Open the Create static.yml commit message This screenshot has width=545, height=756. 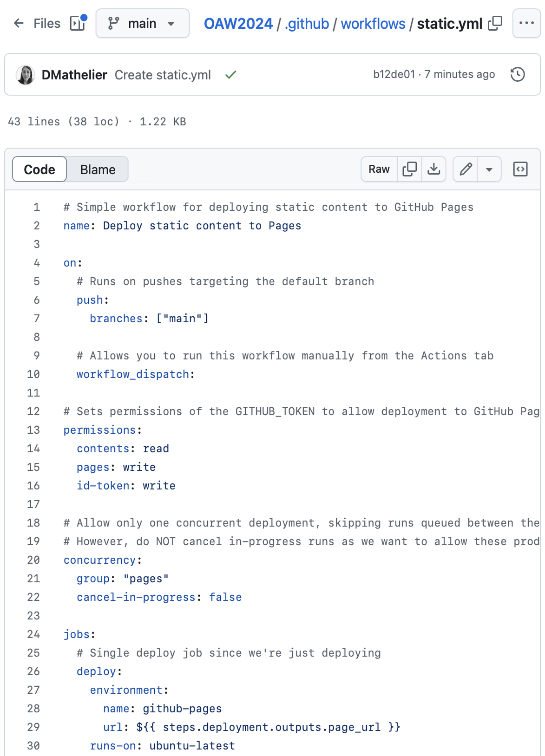point(163,75)
